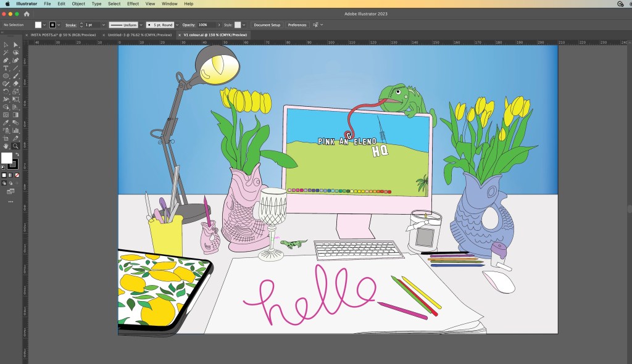The image size is (632, 364).
Task: Click the Document Setup button
Action: coord(267,25)
